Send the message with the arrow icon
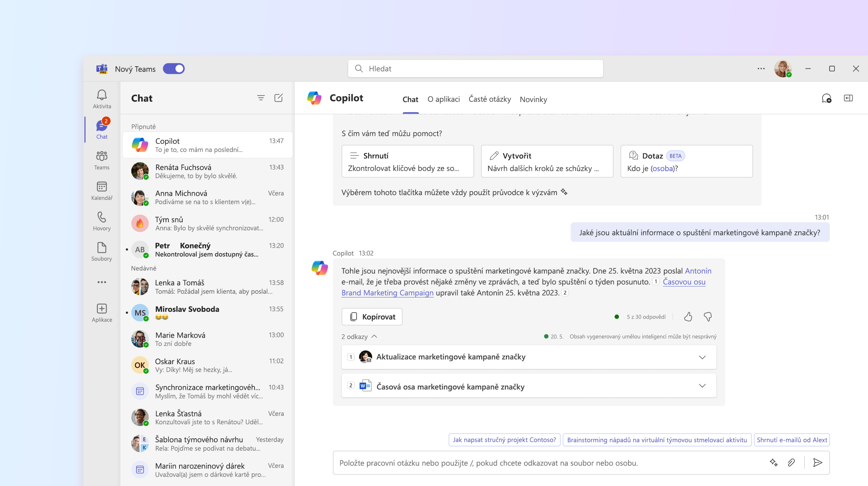 coord(818,463)
